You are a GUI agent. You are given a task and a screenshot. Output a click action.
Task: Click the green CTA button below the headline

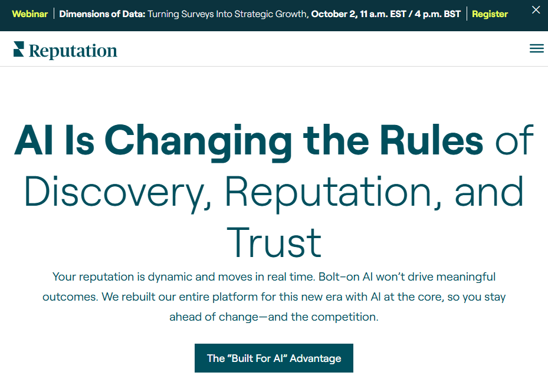coord(274,358)
